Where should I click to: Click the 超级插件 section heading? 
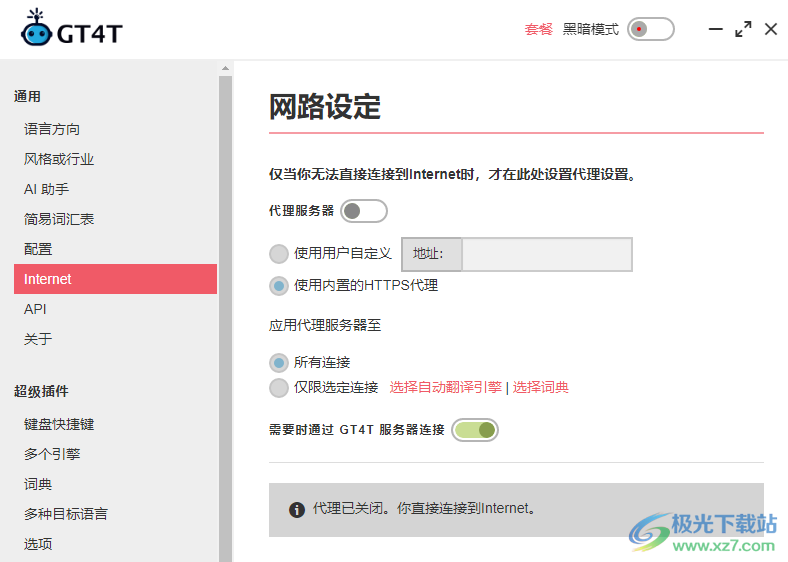click(41, 391)
